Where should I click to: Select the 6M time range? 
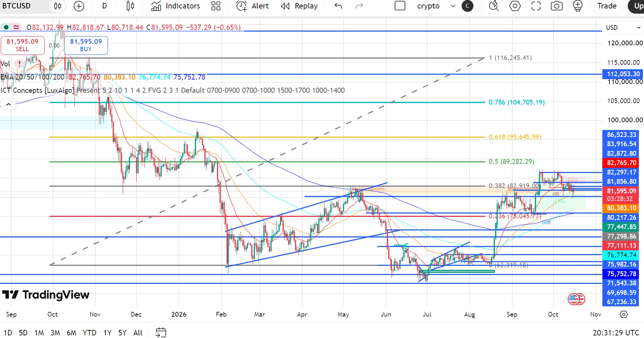point(71,333)
